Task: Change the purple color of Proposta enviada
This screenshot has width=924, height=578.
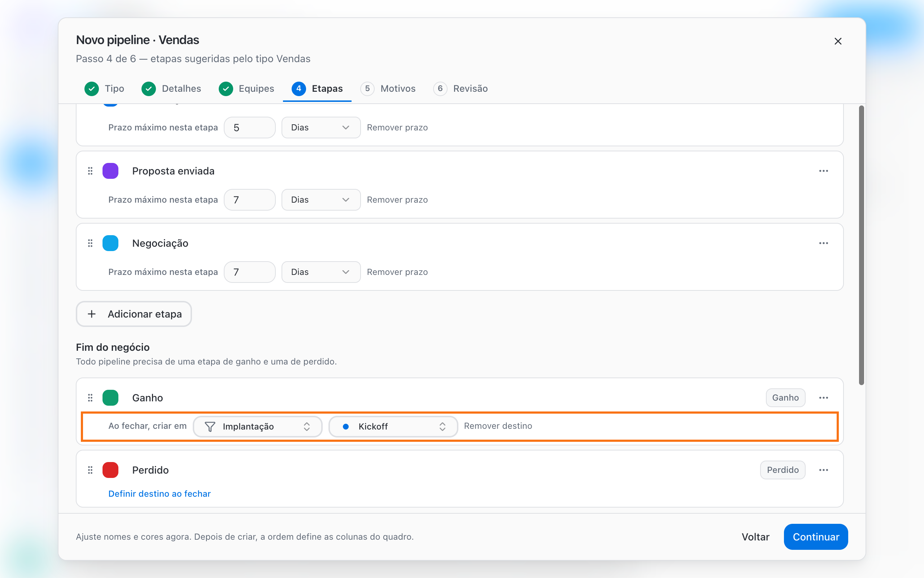Action: click(x=110, y=171)
